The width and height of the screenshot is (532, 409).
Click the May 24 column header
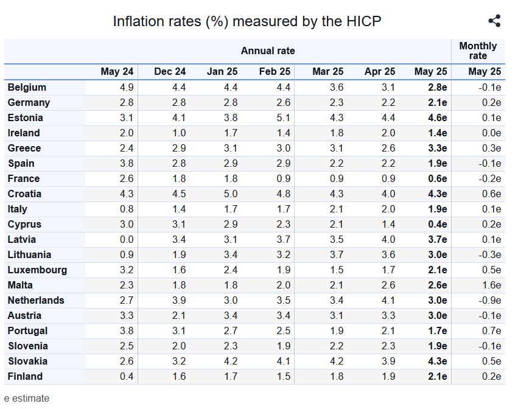point(117,72)
